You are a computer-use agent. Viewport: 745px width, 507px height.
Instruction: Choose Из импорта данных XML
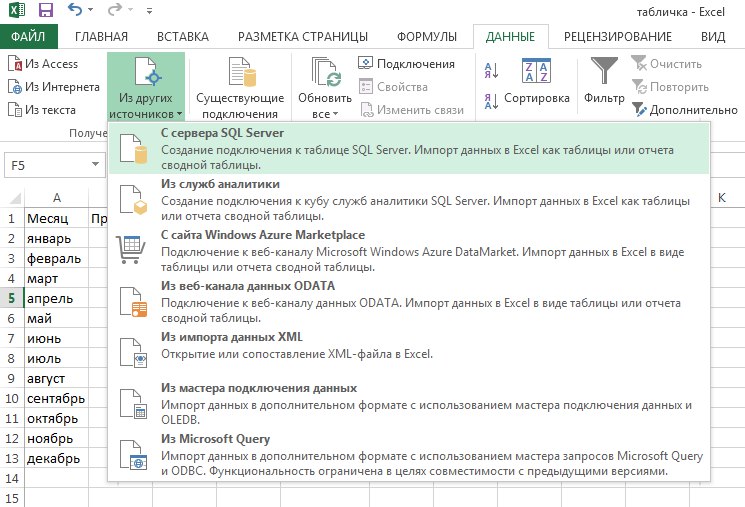click(x=409, y=352)
